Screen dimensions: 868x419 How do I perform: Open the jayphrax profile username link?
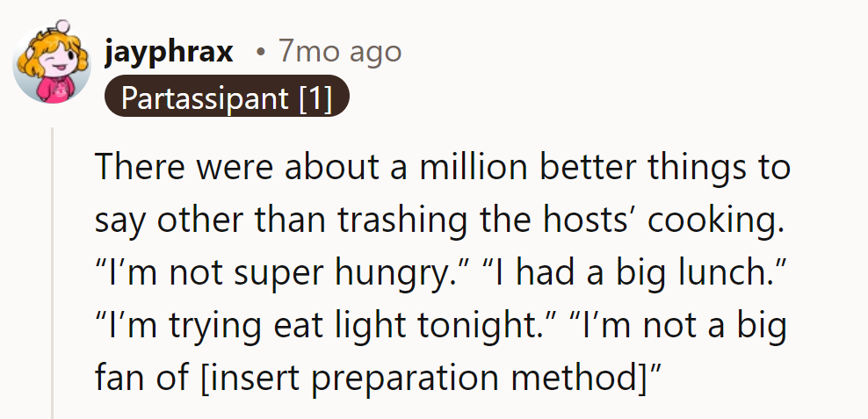coord(169,52)
